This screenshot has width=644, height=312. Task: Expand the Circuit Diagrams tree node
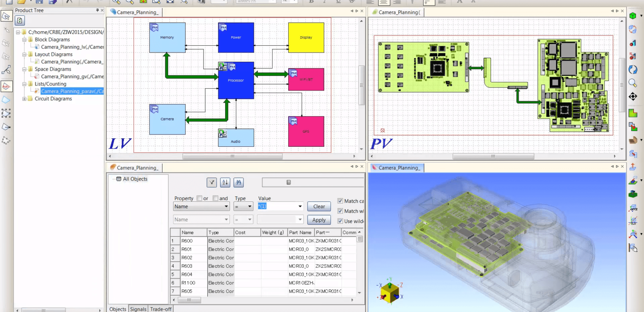pyautogui.click(x=24, y=99)
